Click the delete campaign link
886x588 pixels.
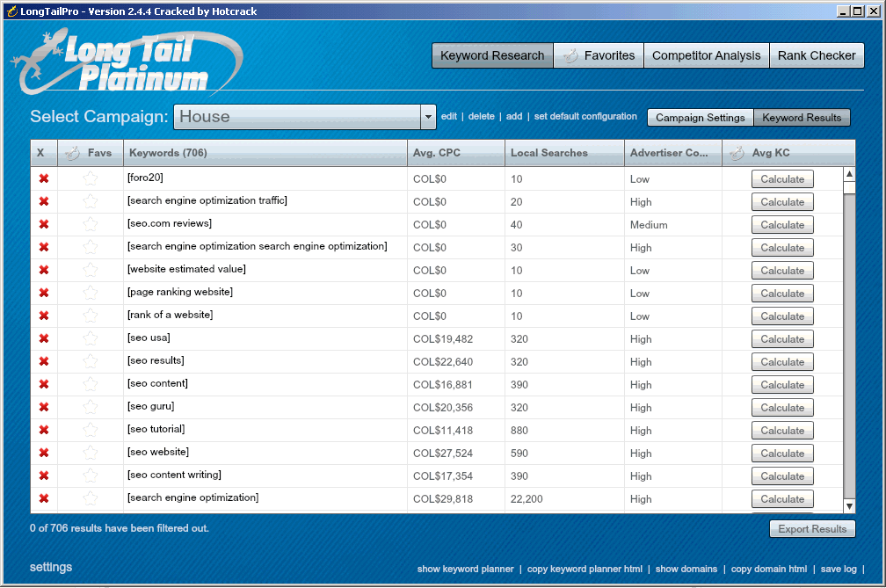(482, 116)
